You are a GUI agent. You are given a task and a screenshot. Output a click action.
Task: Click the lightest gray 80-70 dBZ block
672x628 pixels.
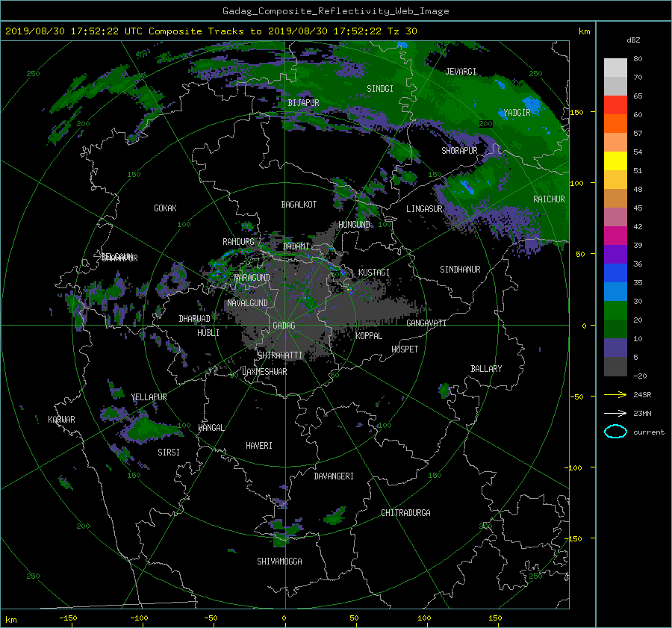615,68
